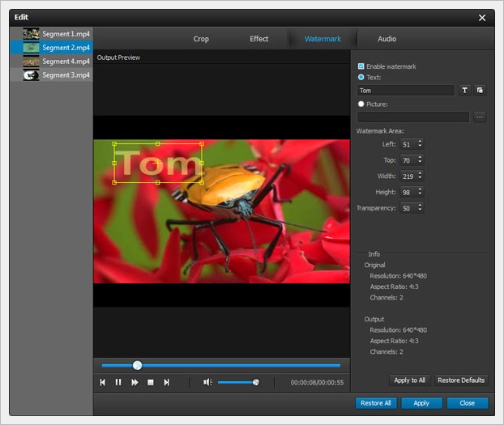Click the Output Preview label
The width and height of the screenshot is (504, 425).
click(x=118, y=57)
